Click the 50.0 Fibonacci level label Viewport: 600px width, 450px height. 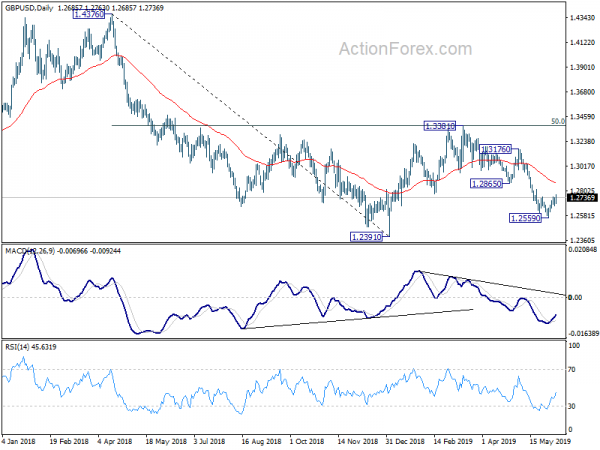[558, 121]
